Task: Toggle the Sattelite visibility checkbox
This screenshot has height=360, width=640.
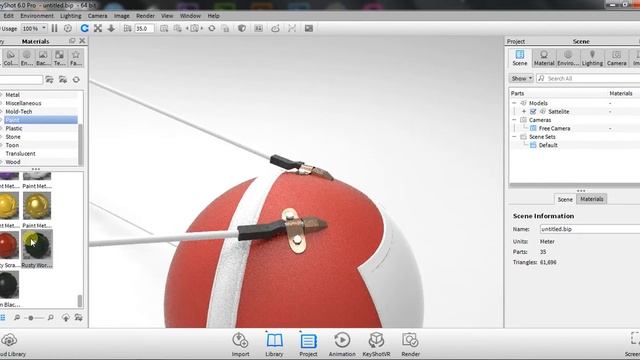Action: [x=533, y=111]
